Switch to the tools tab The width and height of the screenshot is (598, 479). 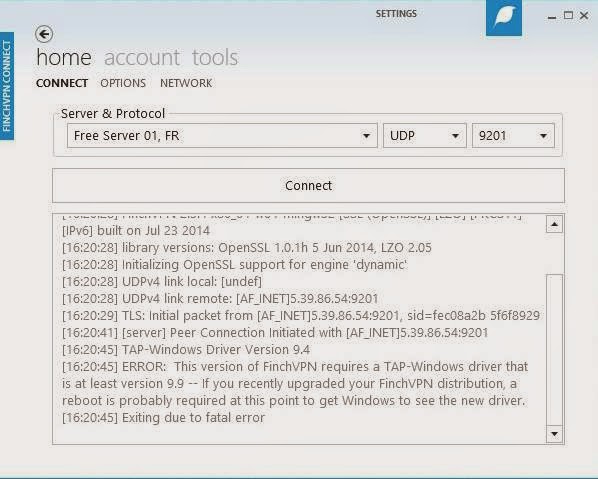(215, 58)
